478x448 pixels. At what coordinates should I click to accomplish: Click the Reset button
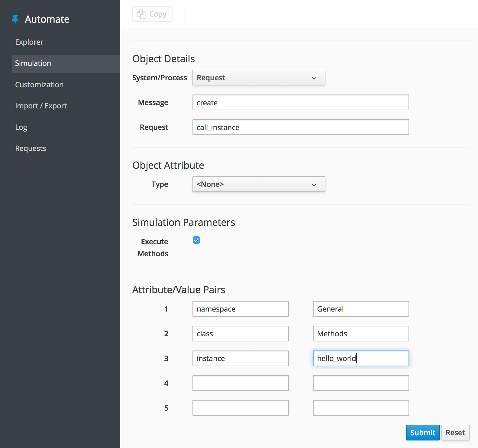click(x=455, y=433)
